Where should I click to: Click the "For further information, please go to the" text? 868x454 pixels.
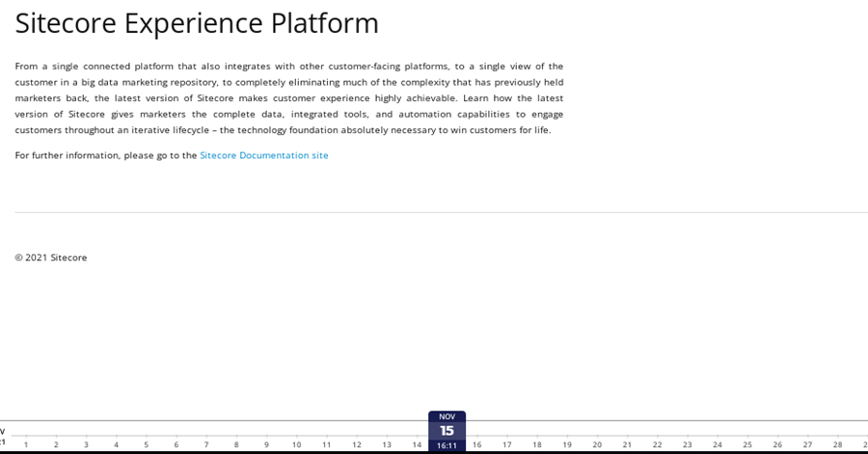106,155
